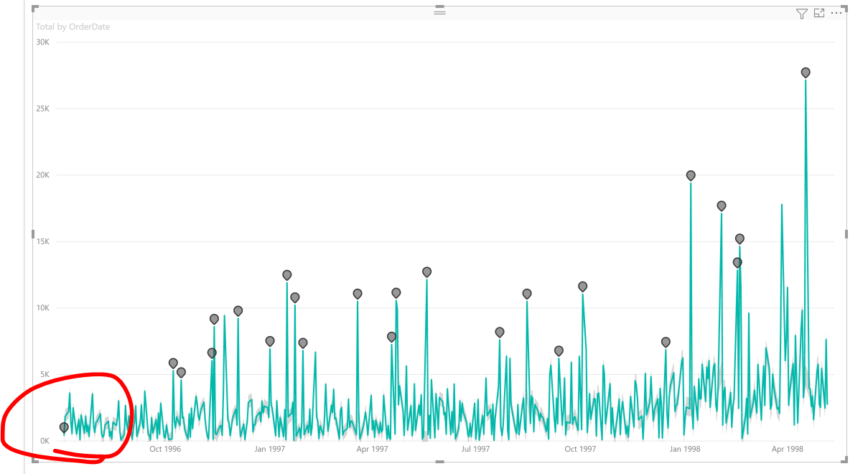The image size is (868, 474).
Task: Select the highest anomaly marker near 28K
Action: pos(806,73)
